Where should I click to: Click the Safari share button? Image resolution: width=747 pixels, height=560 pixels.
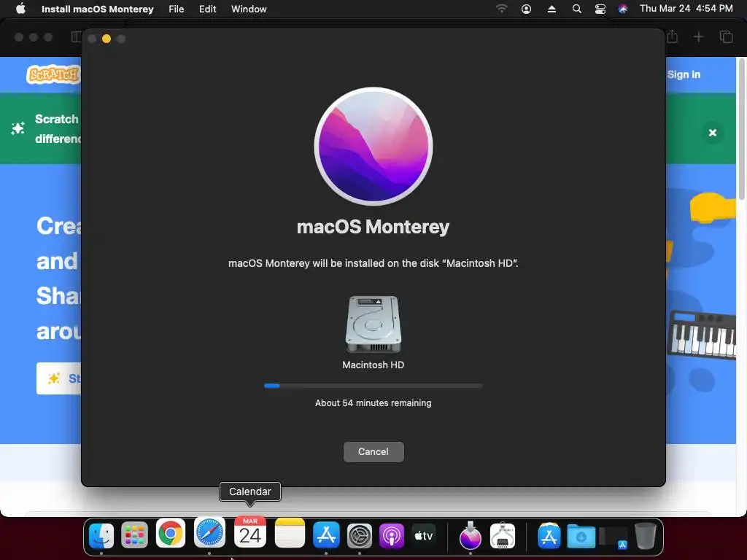point(672,36)
